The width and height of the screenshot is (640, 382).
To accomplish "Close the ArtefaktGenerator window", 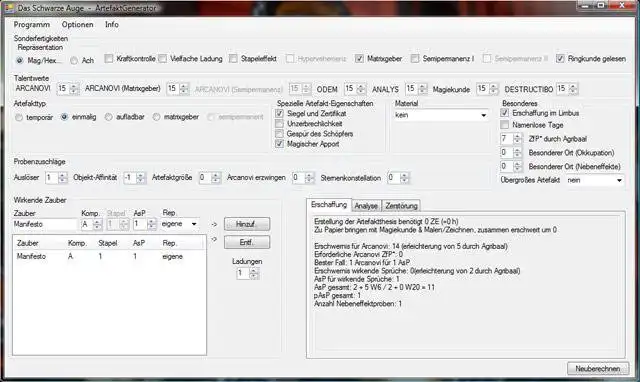I will [x=622, y=5].
